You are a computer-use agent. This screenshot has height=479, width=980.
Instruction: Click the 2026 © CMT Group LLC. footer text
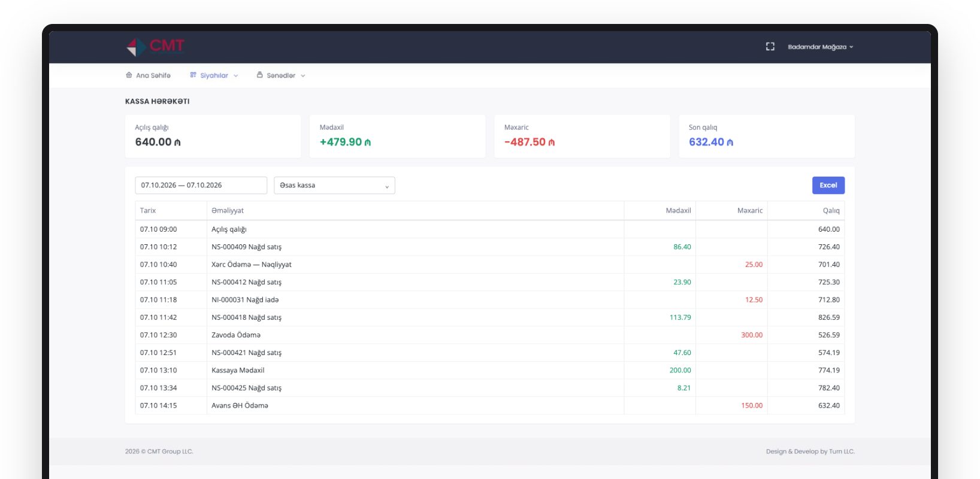pyautogui.click(x=159, y=451)
